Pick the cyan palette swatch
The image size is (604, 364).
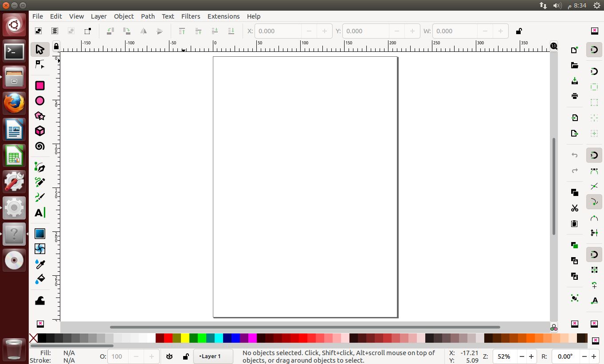coord(219,338)
